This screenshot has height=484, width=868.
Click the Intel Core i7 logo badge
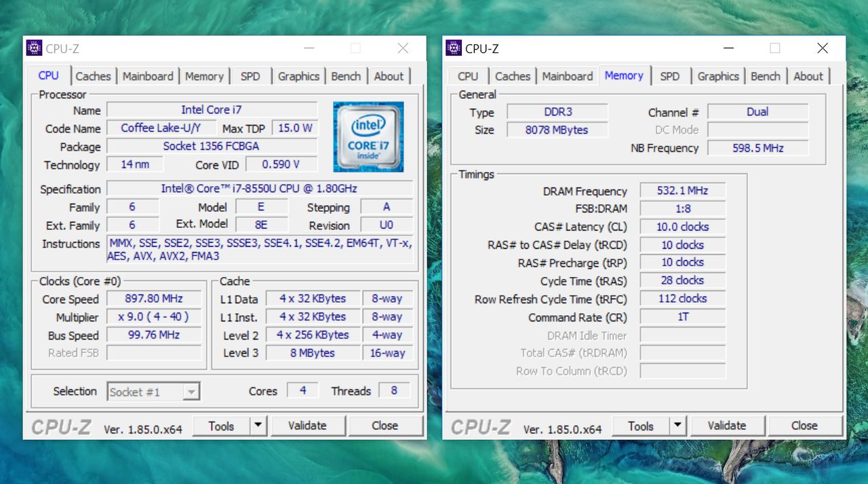(368, 136)
